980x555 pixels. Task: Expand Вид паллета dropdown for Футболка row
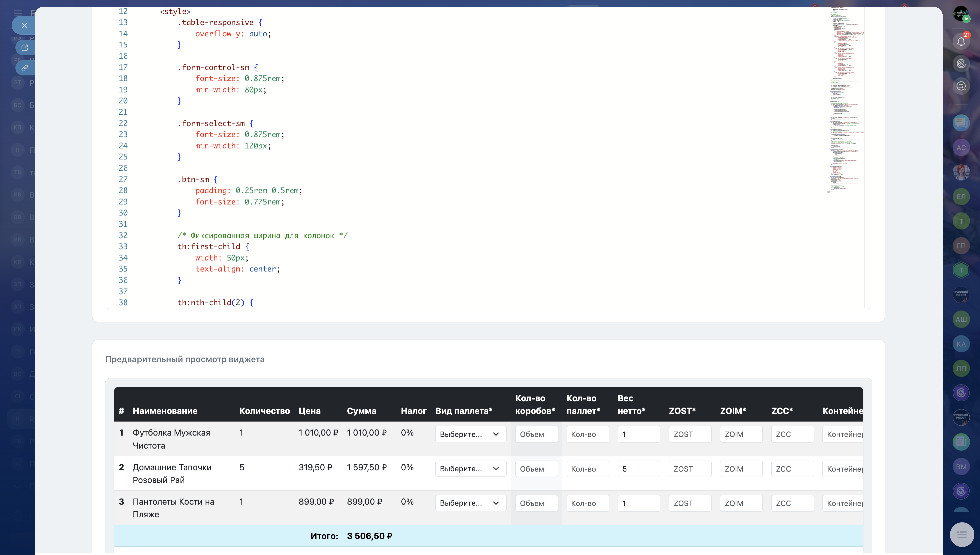(470, 434)
